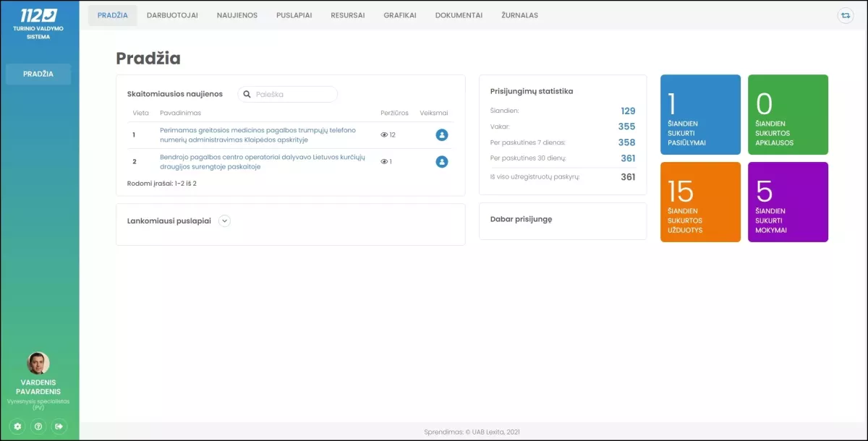Viewport: 868px width, 441px height.
Task: Click the magnifier icon in search box
Action: coord(247,94)
